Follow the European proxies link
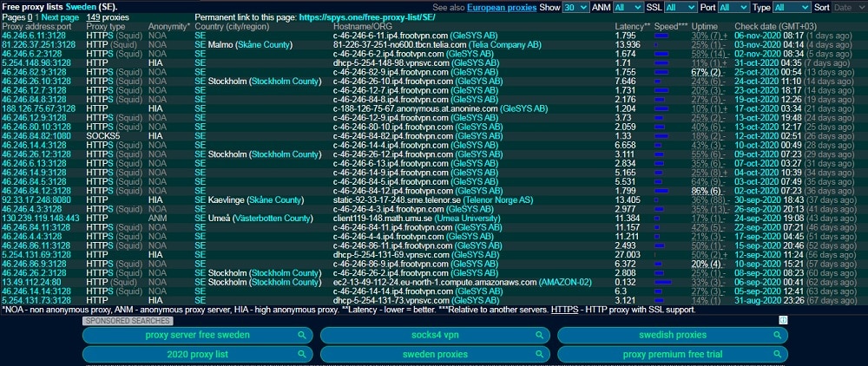Image resolution: width=868 pixels, height=366 pixels. [502, 8]
